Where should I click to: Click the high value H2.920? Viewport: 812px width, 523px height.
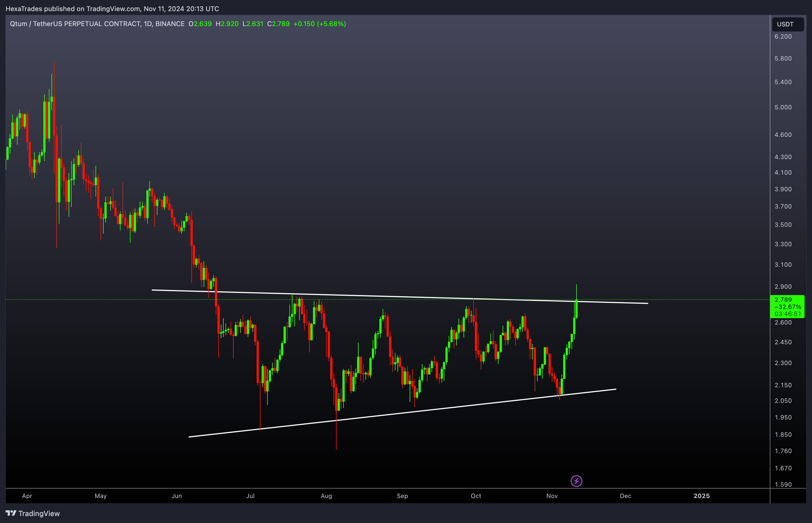(x=227, y=24)
